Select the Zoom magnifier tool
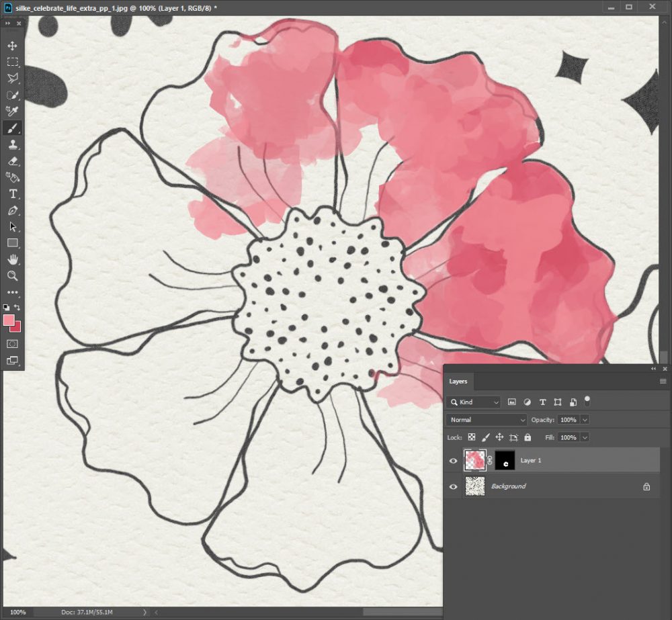This screenshot has height=620, width=672. pyautogui.click(x=12, y=275)
